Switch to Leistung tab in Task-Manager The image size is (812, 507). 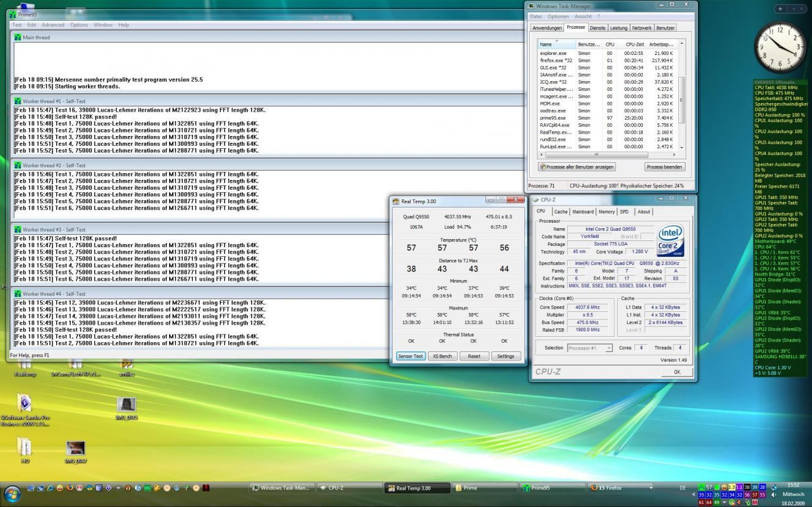click(618, 28)
